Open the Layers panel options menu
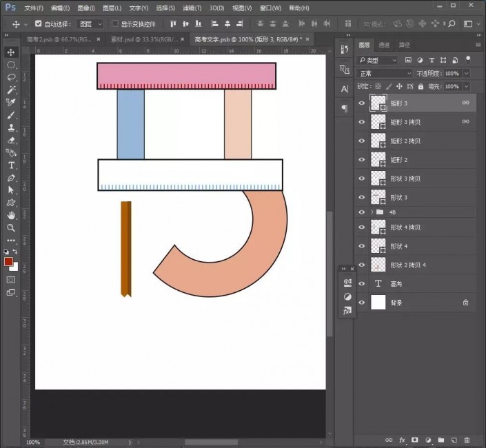 478,45
